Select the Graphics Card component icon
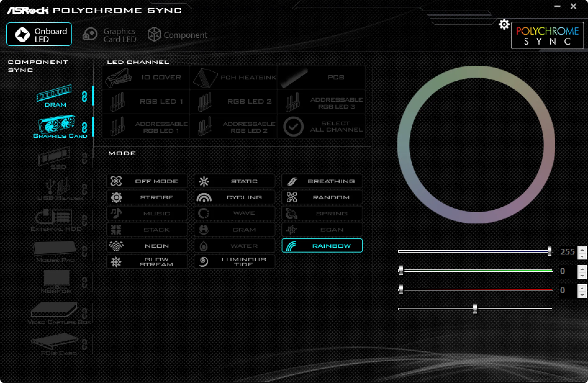This screenshot has height=383, width=588. click(57, 124)
